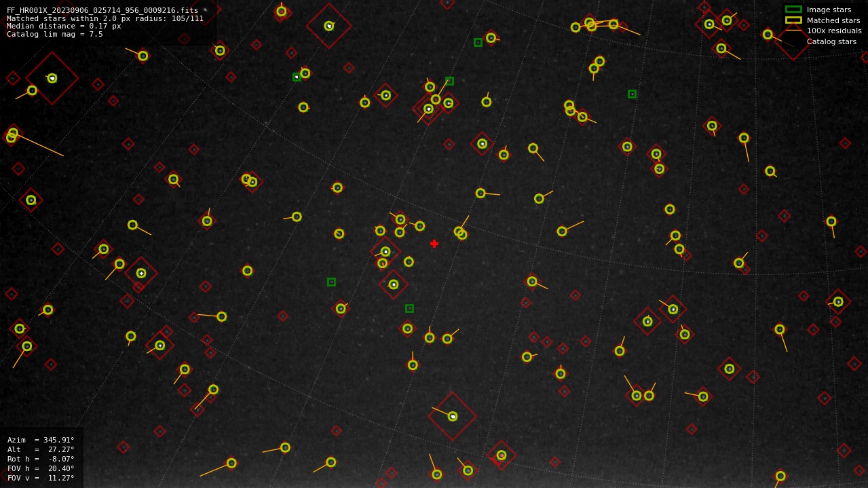
Task: Click the green Image stars legend box
Action: coord(793,10)
